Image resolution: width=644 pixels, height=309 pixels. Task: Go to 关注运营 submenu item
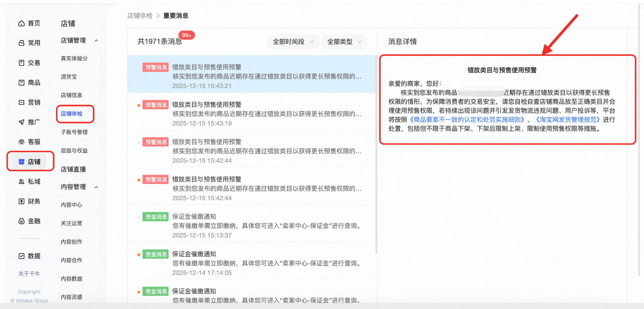[71, 223]
